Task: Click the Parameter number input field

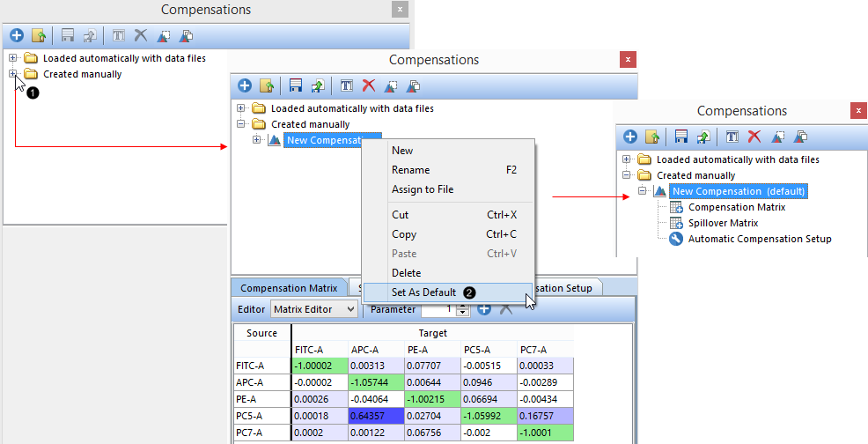Action: (x=438, y=309)
